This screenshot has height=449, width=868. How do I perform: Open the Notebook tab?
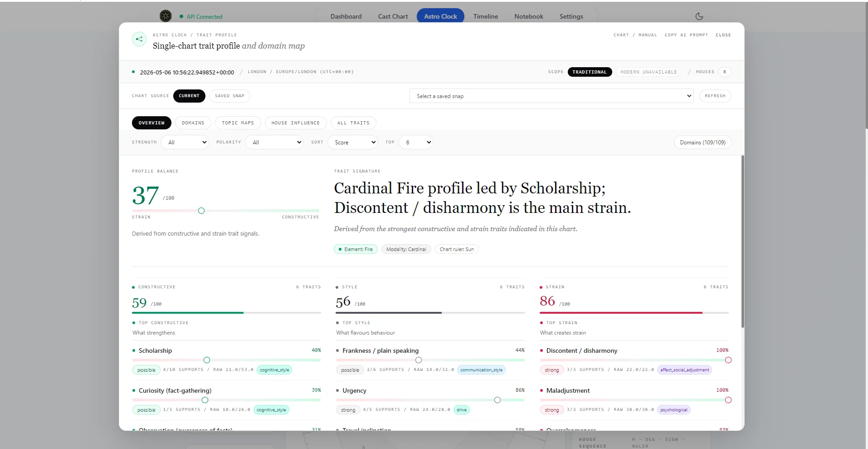(x=529, y=16)
